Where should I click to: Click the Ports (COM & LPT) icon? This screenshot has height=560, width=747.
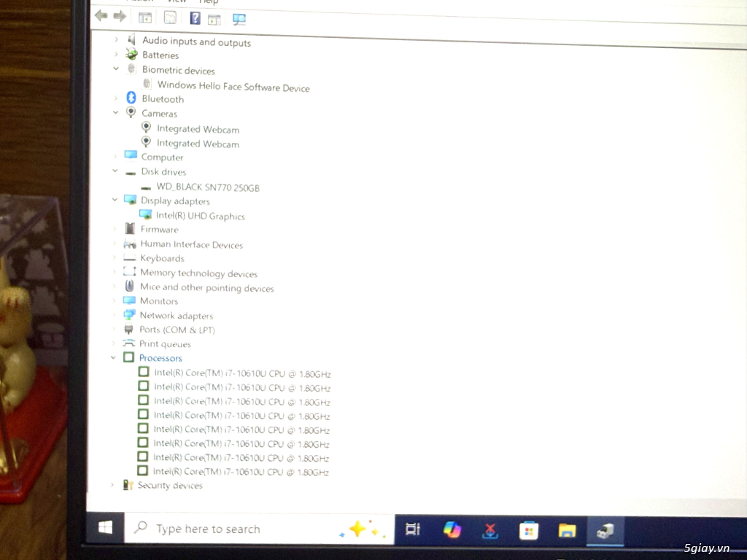click(128, 329)
